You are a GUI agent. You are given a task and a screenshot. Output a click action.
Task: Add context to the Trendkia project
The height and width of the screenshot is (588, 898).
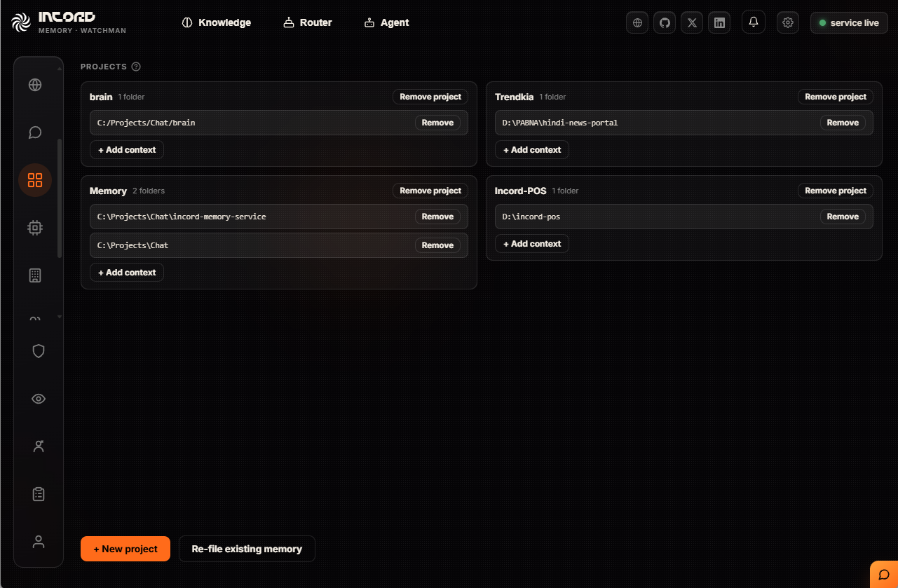pyautogui.click(x=532, y=150)
